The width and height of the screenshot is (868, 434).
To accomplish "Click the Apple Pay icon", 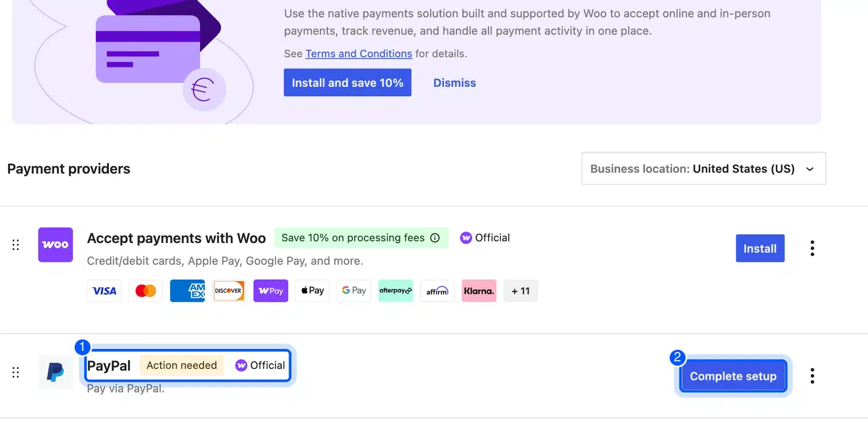I will (312, 291).
